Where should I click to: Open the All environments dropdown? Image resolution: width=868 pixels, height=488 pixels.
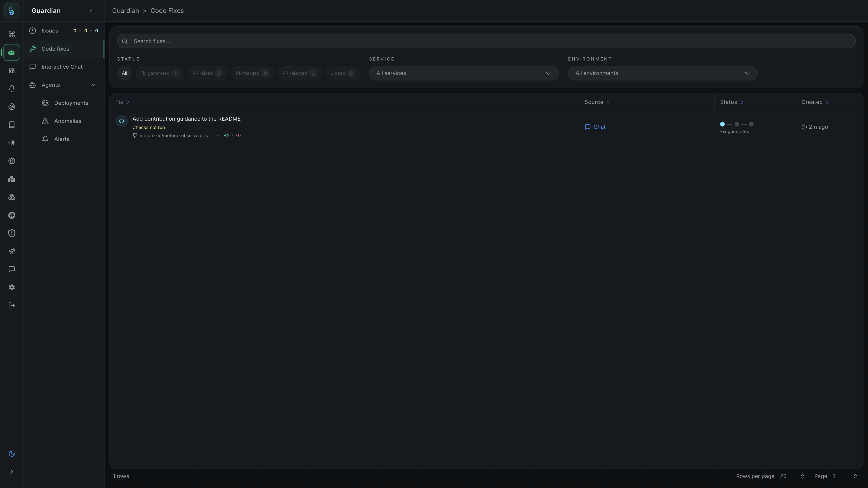[663, 73]
